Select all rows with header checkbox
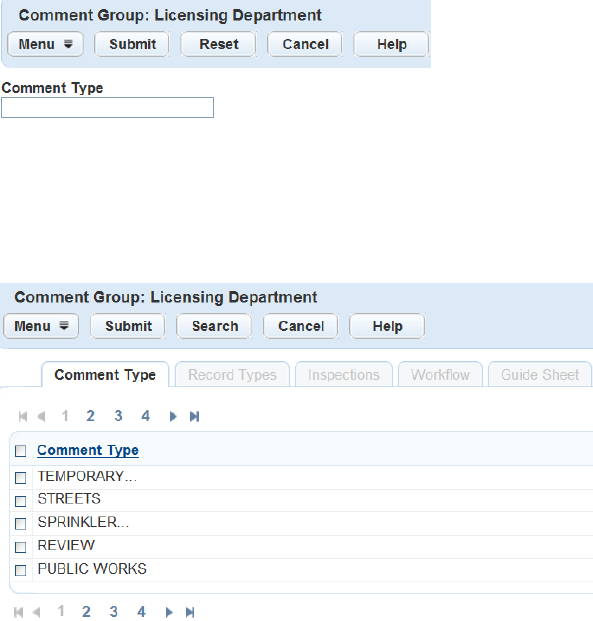 pyautogui.click(x=21, y=451)
